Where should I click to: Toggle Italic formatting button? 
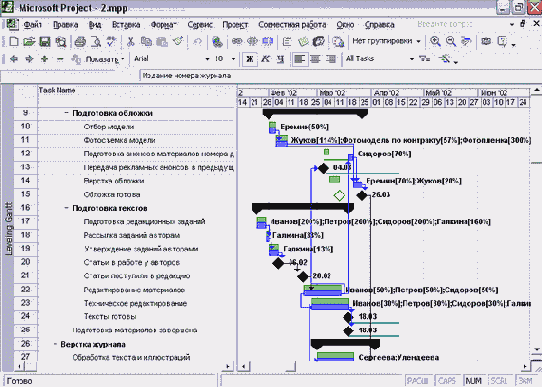[265, 59]
